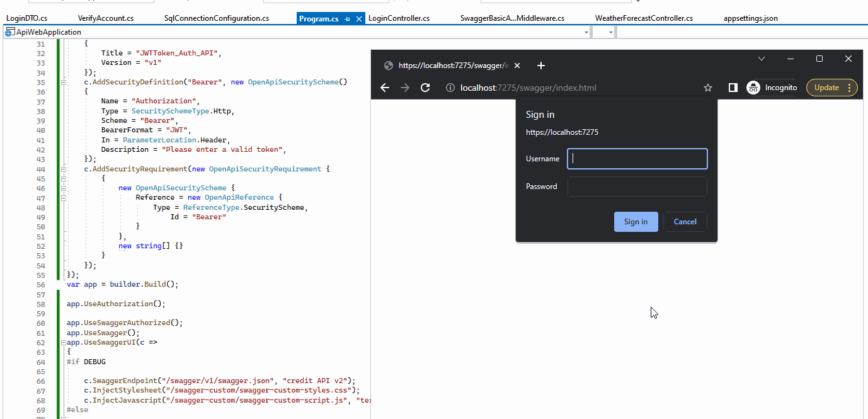The height and width of the screenshot is (419, 868).
Task: Open a new browser tab with plus
Action: 540,66
